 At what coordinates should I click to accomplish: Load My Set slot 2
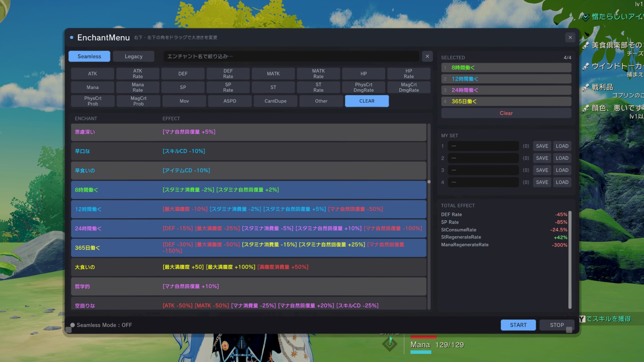[x=562, y=158]
